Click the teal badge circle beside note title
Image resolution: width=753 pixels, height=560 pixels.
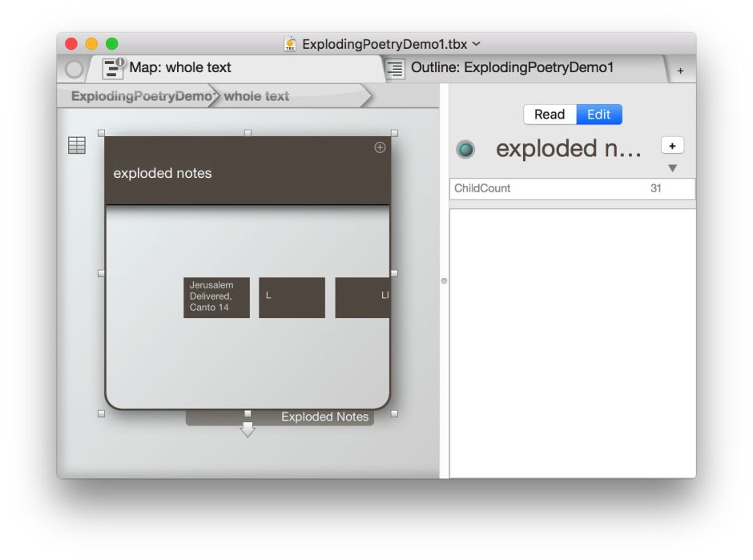pos(465,149)
